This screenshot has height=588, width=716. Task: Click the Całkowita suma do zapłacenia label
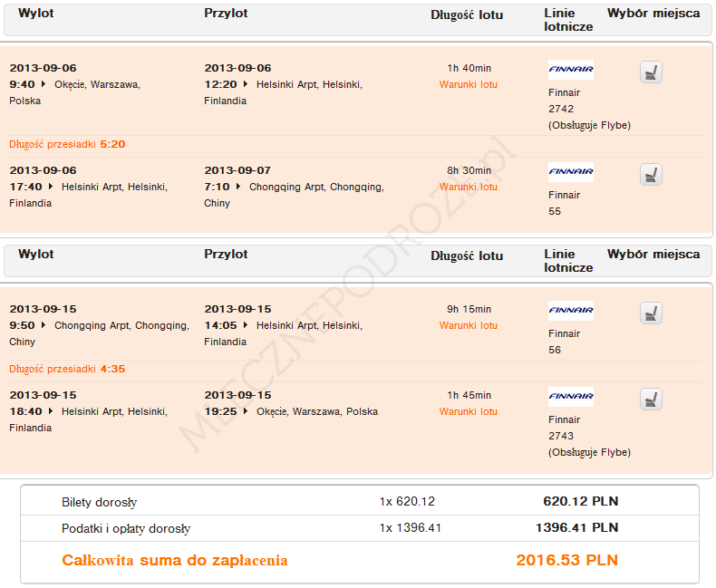tap(174, 560)
